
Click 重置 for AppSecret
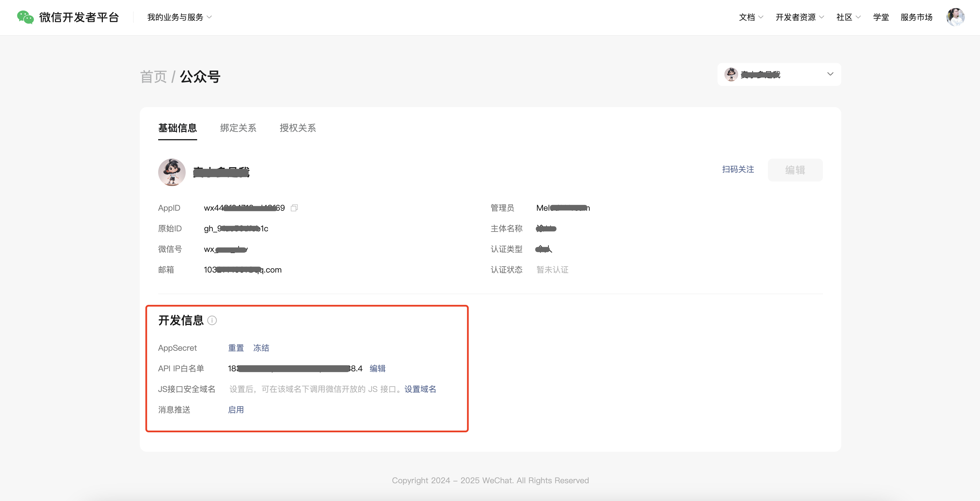click(x=236, y=348)
